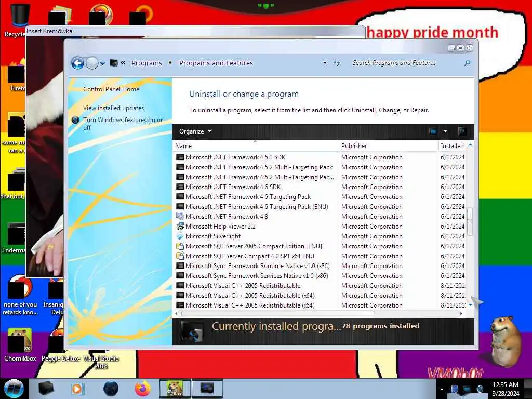Click the Microsoft Help Viewer 2.2 icon
532x399 pixels.
(180, 227)
